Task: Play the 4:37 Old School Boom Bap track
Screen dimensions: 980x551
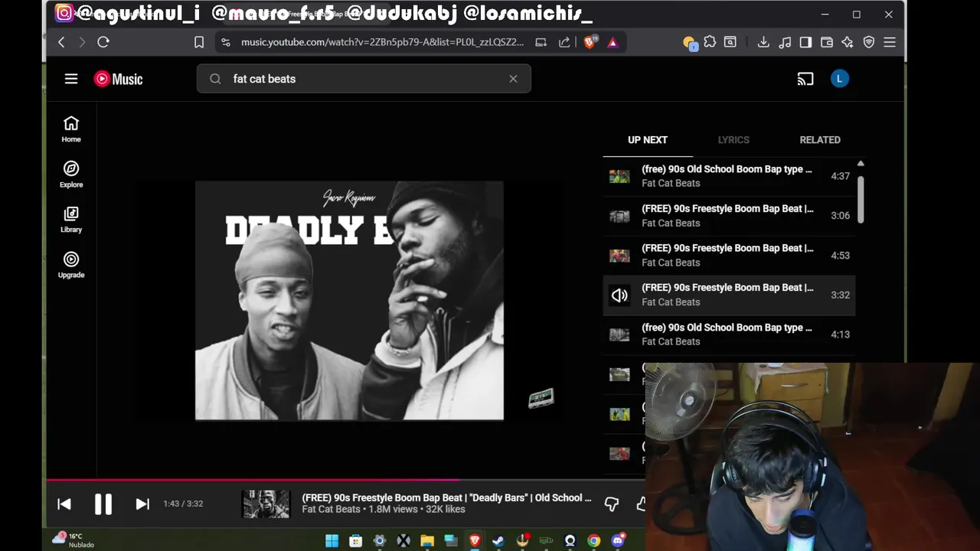Action: click(x=729, y=176)
